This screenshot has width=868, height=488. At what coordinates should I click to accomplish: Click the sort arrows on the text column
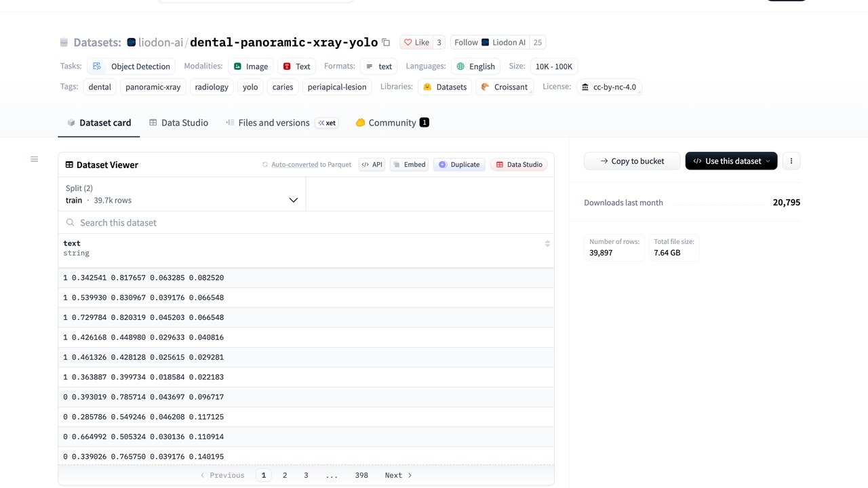pyautogui.click(x=547, y=243)
